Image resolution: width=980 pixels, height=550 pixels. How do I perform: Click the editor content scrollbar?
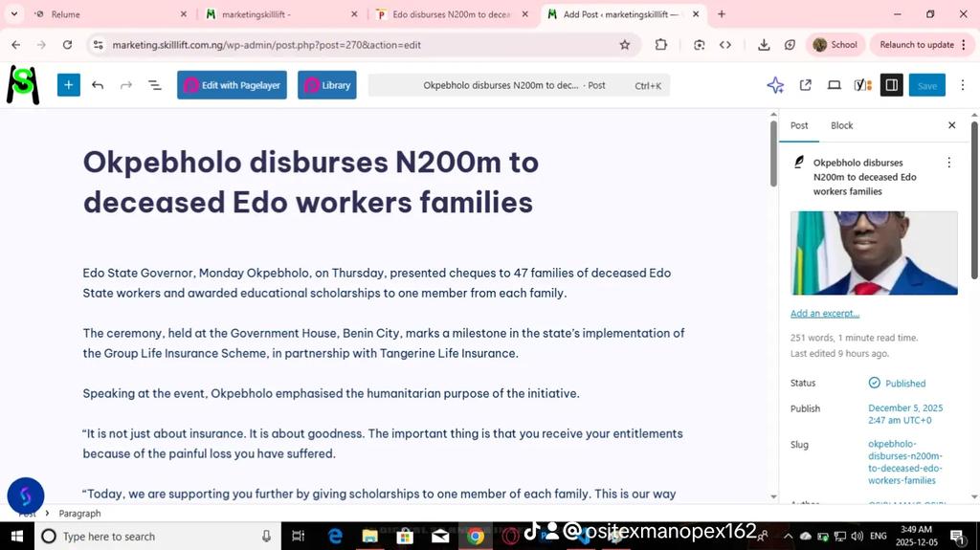coord(773,153)
